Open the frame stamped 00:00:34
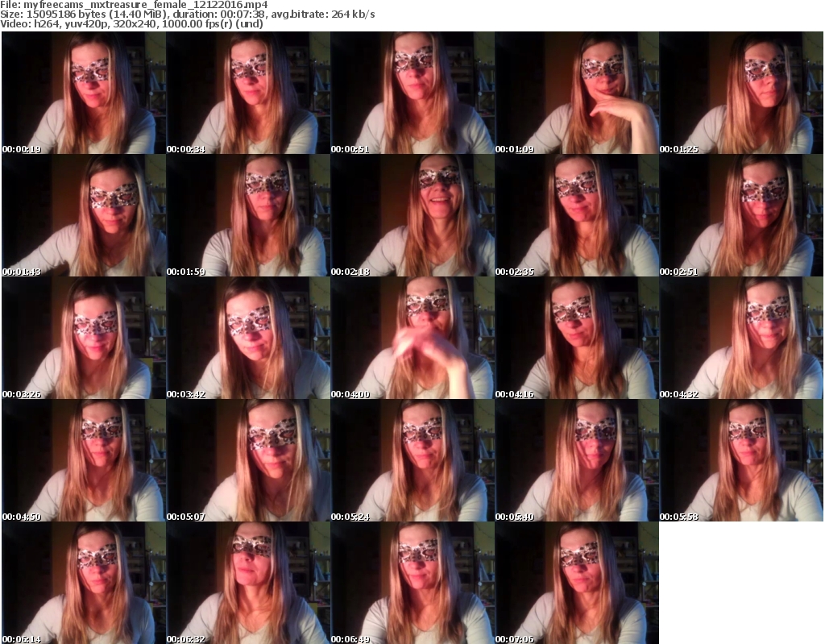The height and width of the screenshot is (644, 825). pyautogui.click(x=248, y=93)
